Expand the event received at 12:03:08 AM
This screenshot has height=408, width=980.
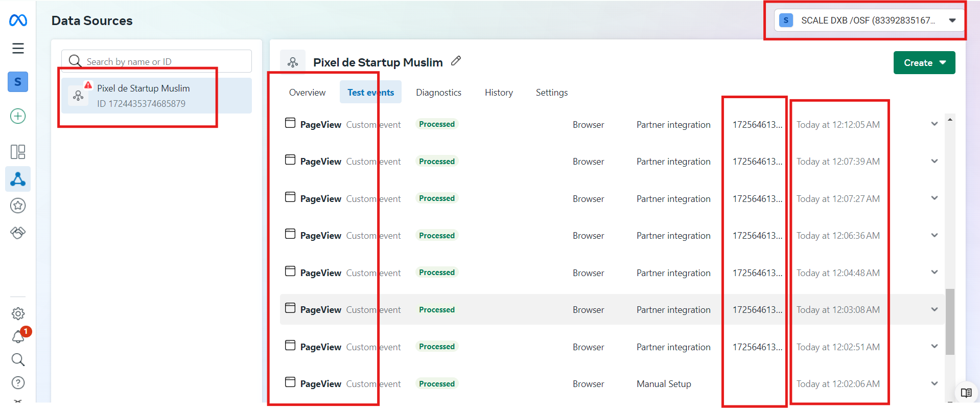click(x=935, y=309)
